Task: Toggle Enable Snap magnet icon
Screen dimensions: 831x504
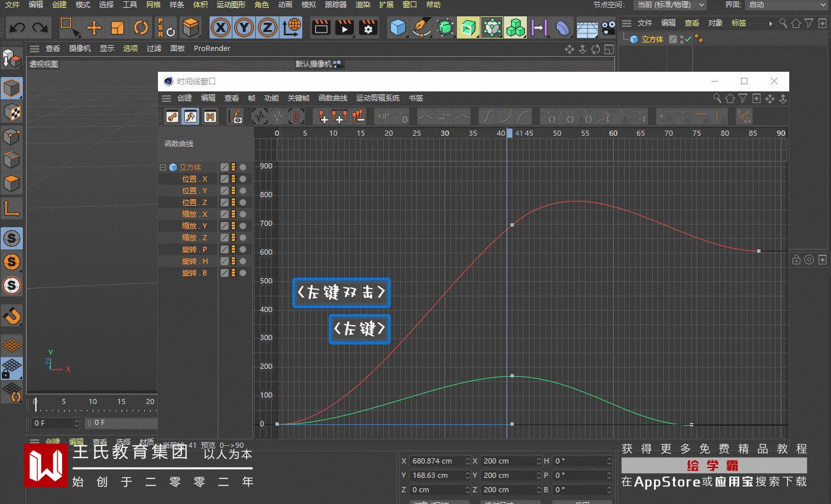Action: [x=12, y=315]
